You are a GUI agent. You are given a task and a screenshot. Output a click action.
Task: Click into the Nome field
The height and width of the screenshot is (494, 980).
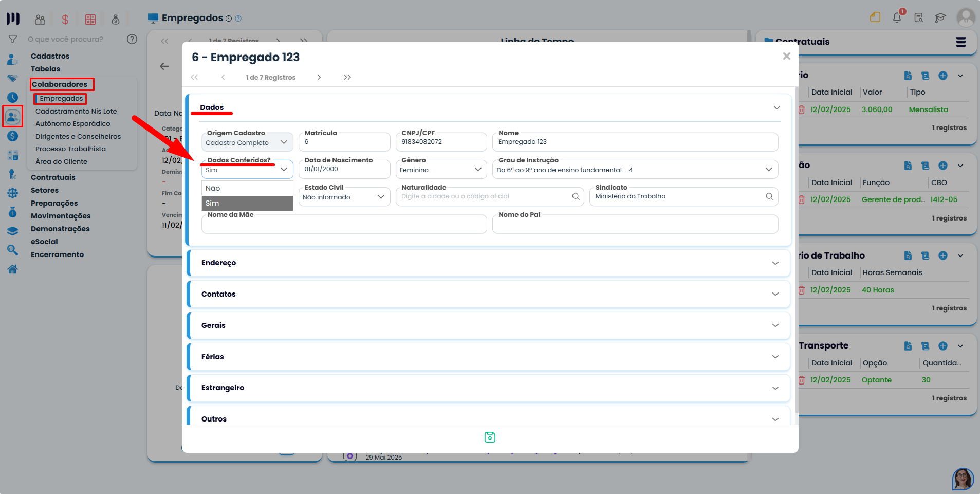point(635,142)
